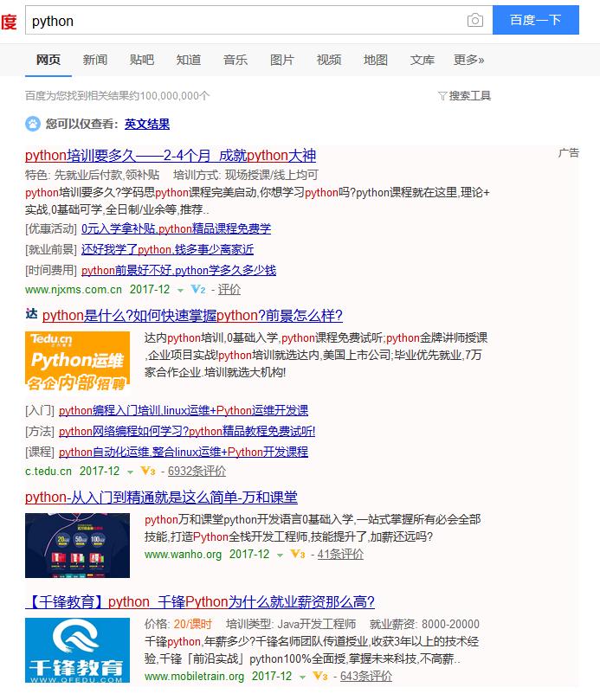This screenshot has width=600, height=700.
Task: Click the 百度一下 search button
Action: point(536,20)
